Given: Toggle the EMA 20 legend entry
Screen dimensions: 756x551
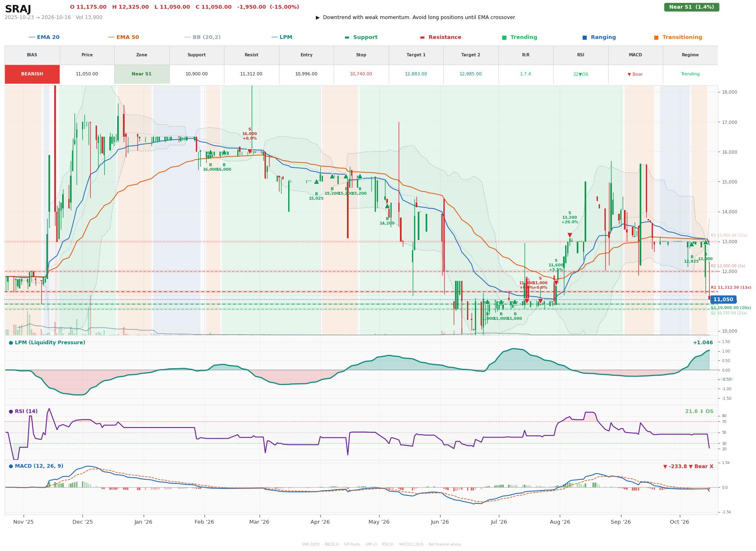Looking at the screenshot, I should click(x=44, y=37).
